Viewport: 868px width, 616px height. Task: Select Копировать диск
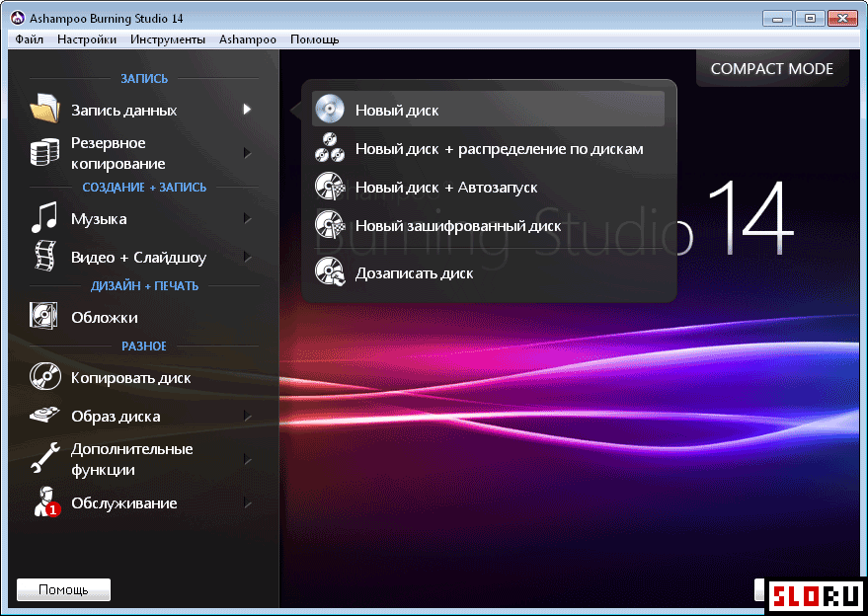click(144, 377)
